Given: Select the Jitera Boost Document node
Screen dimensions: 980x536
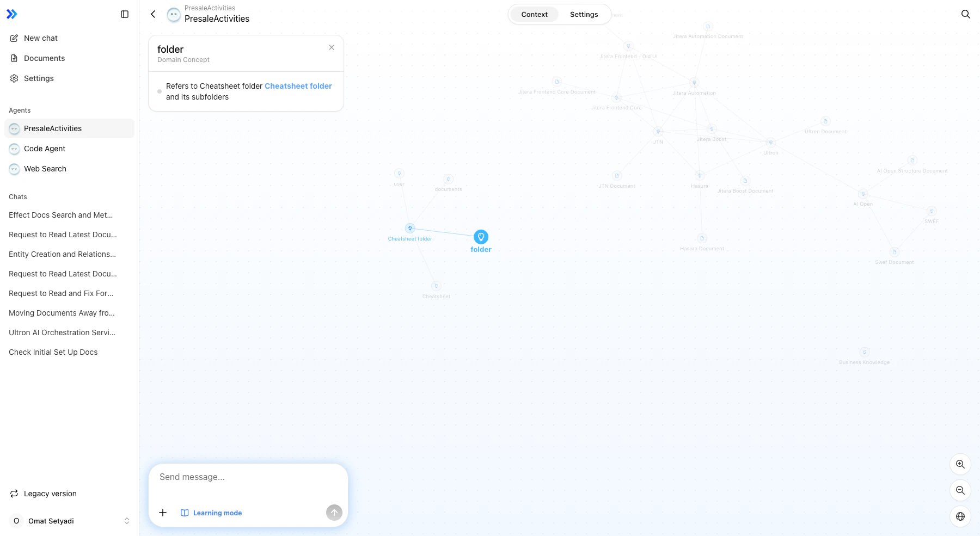Looking at the screenshot, I should pos(745,181).
